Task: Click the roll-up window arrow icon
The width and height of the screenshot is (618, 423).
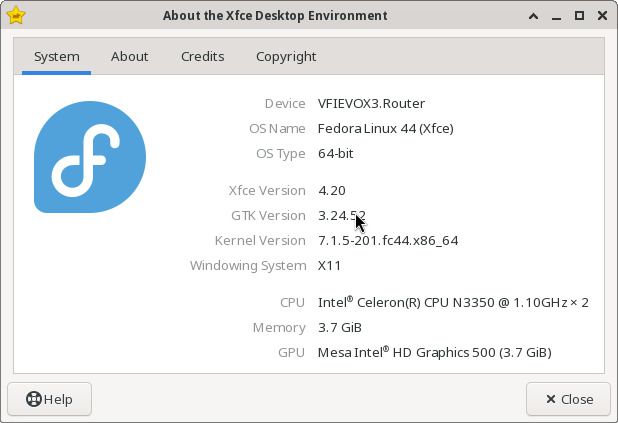Action: [x=533, y=16]
